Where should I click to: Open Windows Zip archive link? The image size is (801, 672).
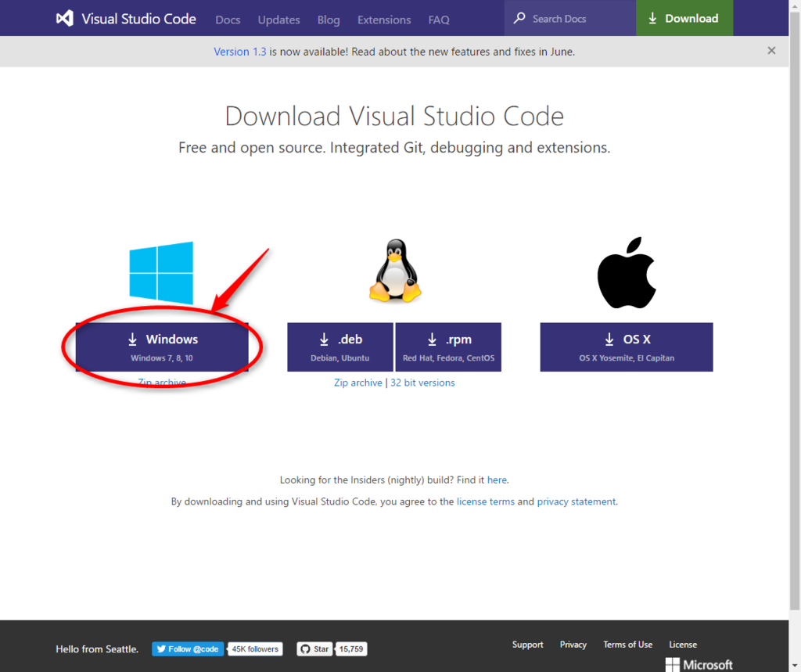(162, 383)
